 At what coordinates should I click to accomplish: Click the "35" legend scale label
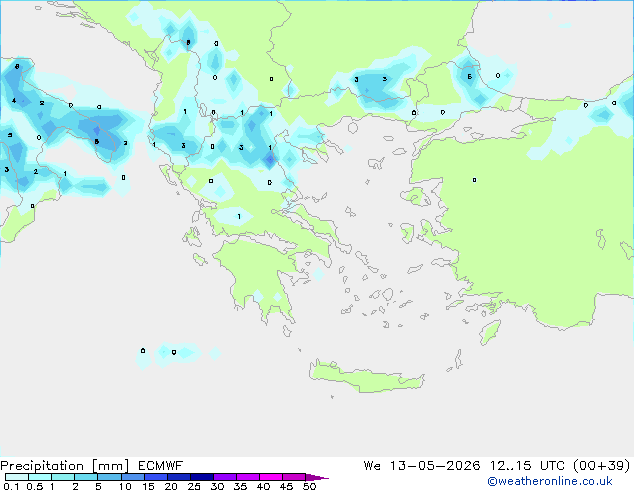coord(240,486)
